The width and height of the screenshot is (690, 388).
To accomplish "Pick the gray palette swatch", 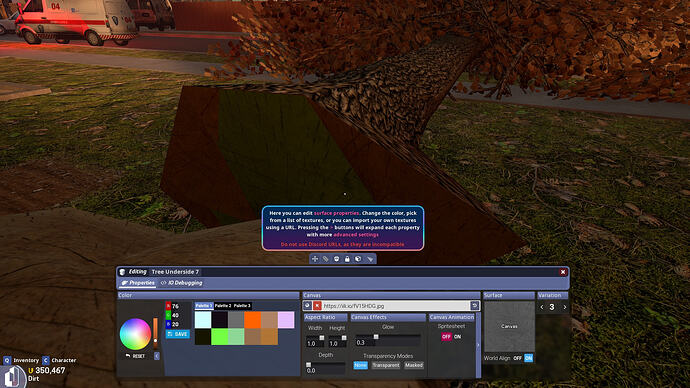I will coord(236,320).
